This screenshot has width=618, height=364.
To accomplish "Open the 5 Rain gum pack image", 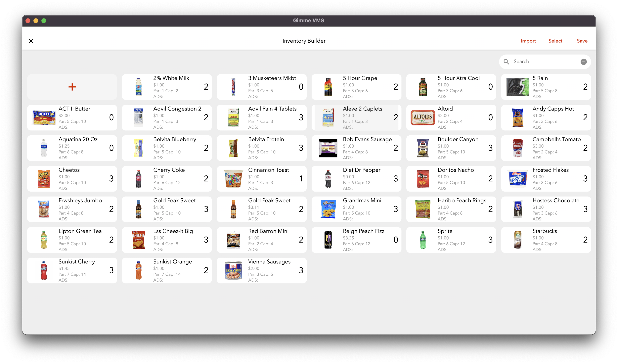I will coord(518,87).
